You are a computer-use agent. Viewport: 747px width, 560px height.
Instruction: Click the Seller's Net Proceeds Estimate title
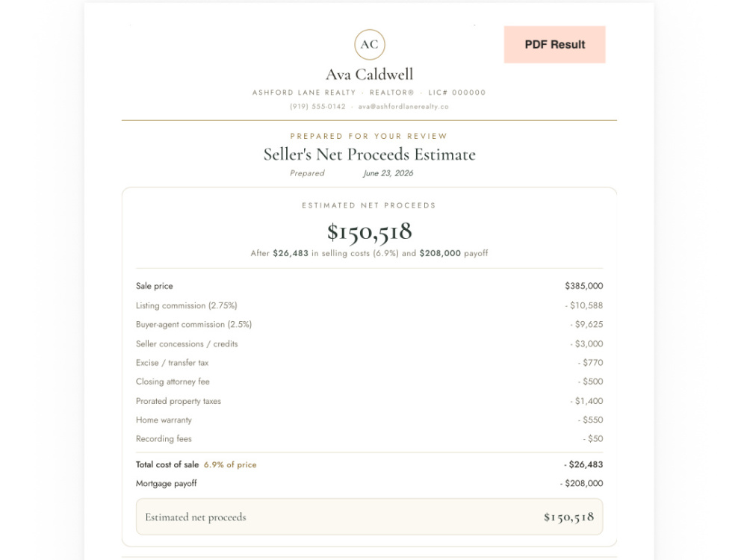pos(369,155)
